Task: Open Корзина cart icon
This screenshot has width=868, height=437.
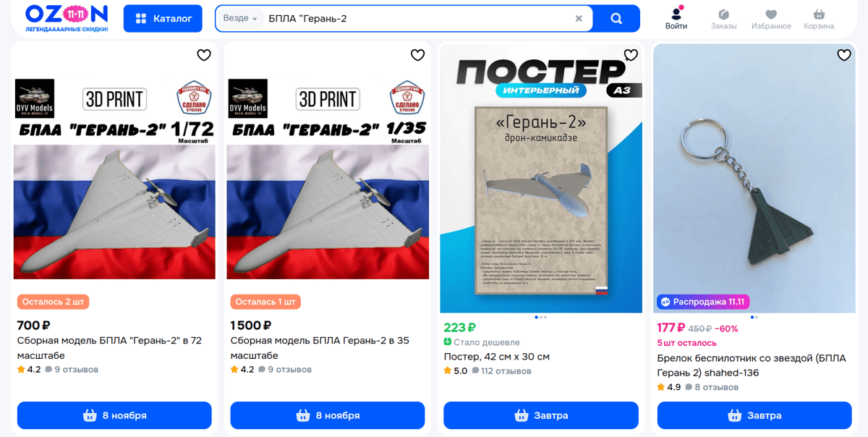Action: (x=819, y=19)
